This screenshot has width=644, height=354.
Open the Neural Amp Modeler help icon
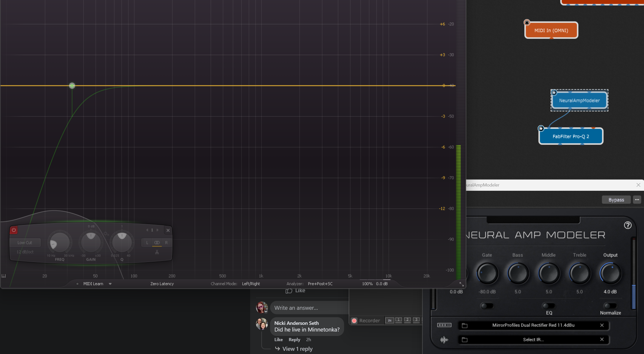pyautogui.click(x=627, y=225)
